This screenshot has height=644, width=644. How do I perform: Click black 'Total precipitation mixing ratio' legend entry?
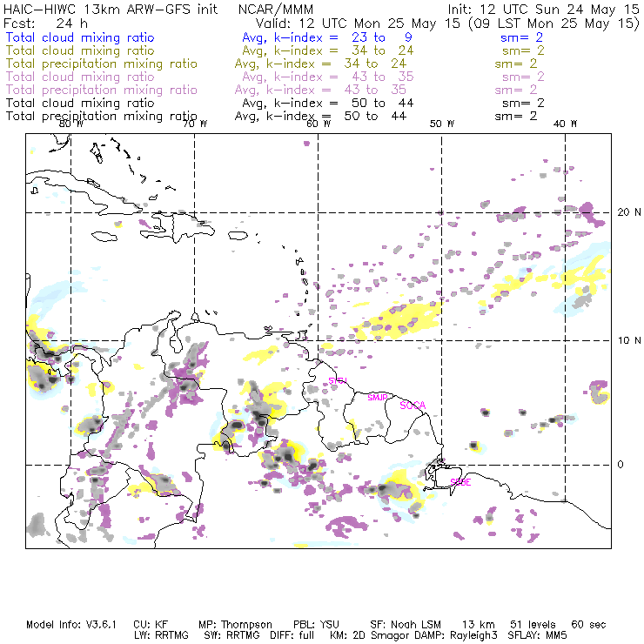(x=102, y=117)
